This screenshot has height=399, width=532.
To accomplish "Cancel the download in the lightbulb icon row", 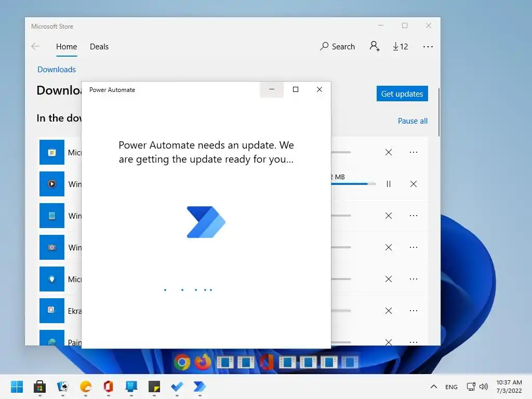I will click(x=389, y=279).
